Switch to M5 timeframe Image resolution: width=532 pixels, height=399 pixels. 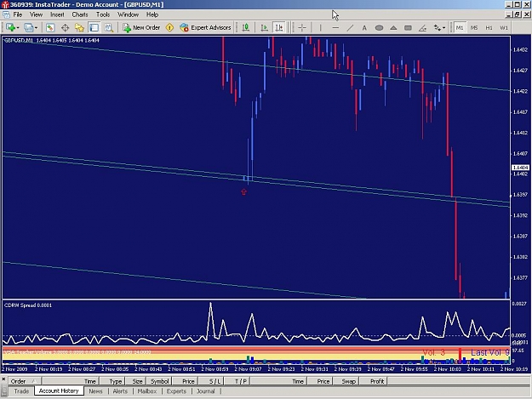[474, 27]
